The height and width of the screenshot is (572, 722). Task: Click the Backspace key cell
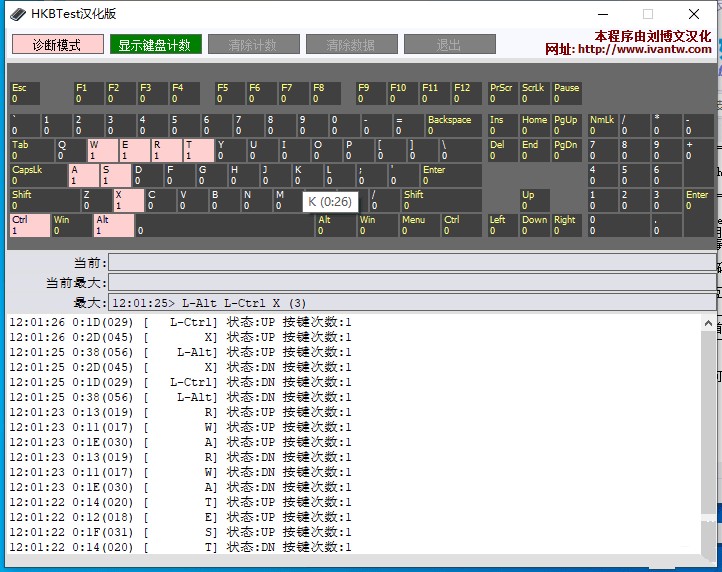pos(454,125)
